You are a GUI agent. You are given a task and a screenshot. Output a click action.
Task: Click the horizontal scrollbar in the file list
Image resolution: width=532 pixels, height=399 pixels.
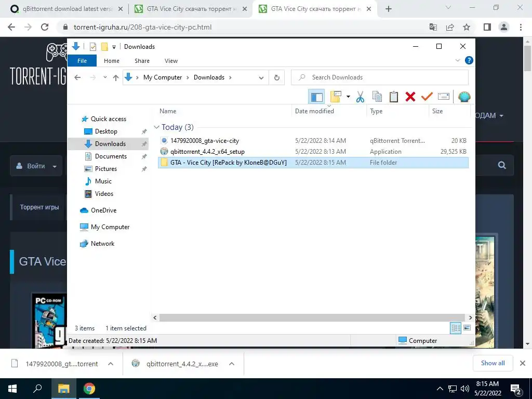tap(312, 317)
